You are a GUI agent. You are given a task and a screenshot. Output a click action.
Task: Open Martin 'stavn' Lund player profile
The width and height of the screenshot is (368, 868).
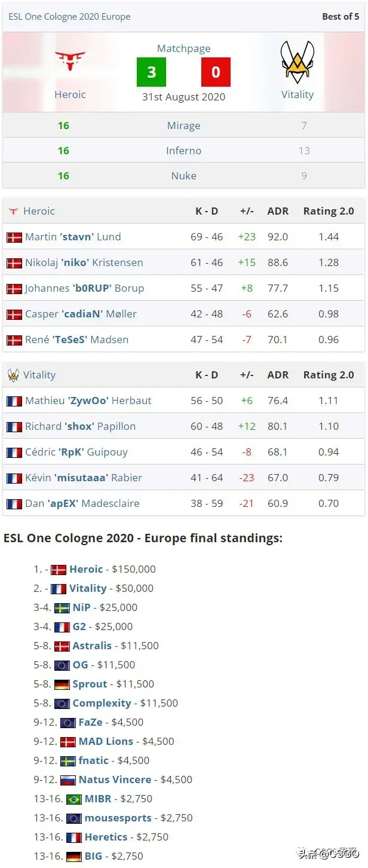pos(73,237)
